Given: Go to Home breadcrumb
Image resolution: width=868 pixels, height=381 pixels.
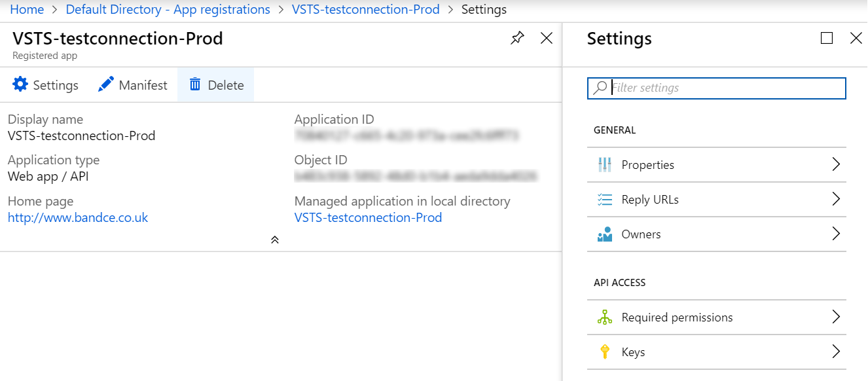Looking at the screenshot, I should (x=27, y=9).
